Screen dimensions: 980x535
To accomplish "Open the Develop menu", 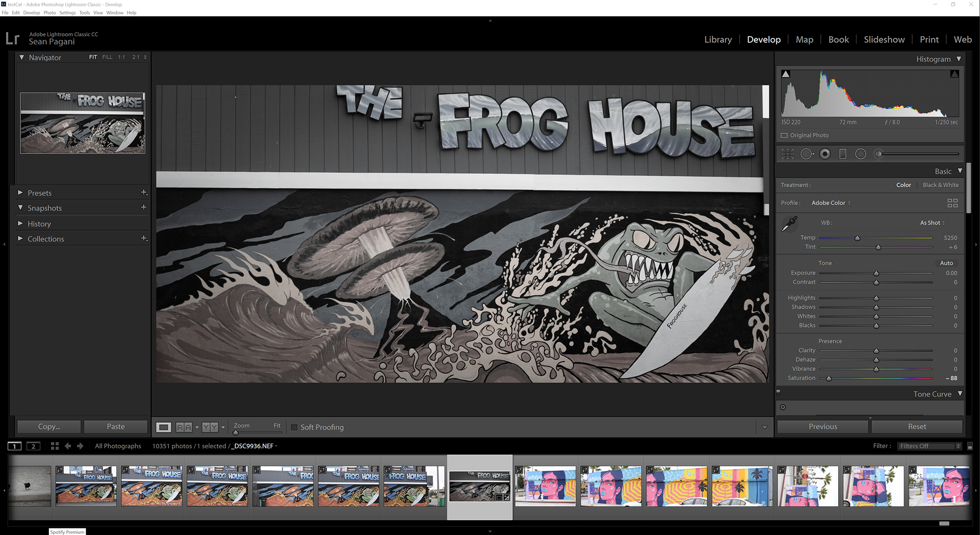I will (x=31, y=13).
